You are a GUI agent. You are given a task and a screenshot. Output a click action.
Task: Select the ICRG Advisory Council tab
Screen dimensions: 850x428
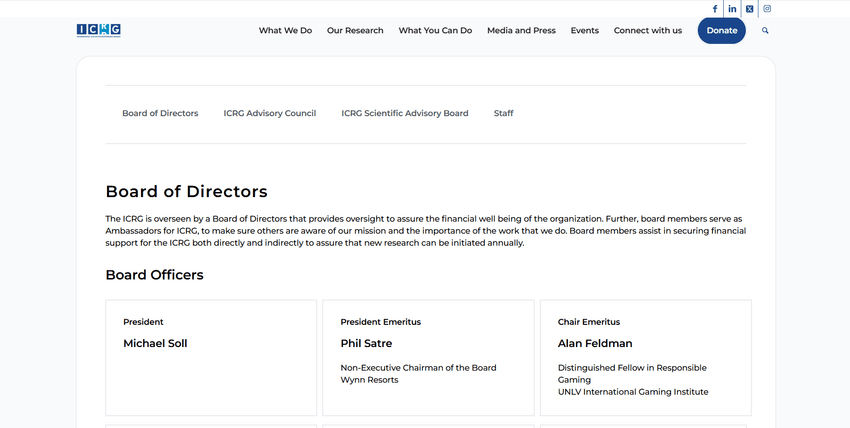[269, 113]
